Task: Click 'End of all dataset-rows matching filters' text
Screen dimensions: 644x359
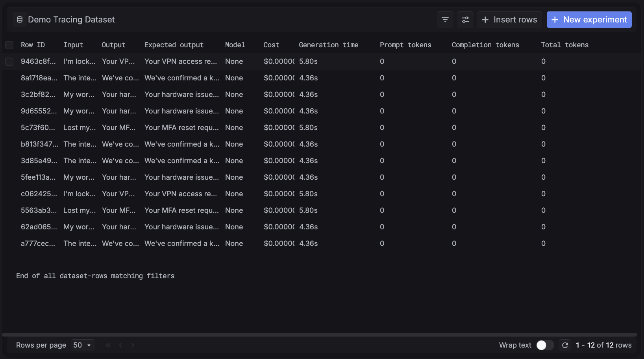Action: 95,276
